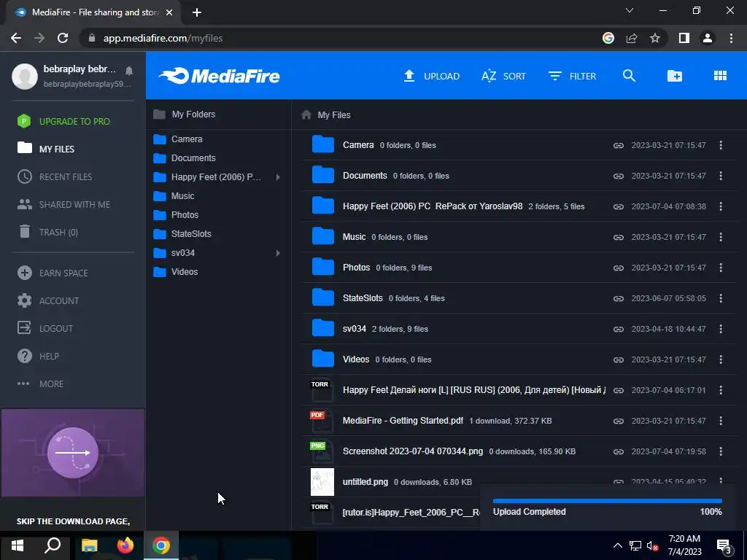Open a new Chrome tab
Viewport: 747px width, 560px height.
pos(197,12)
